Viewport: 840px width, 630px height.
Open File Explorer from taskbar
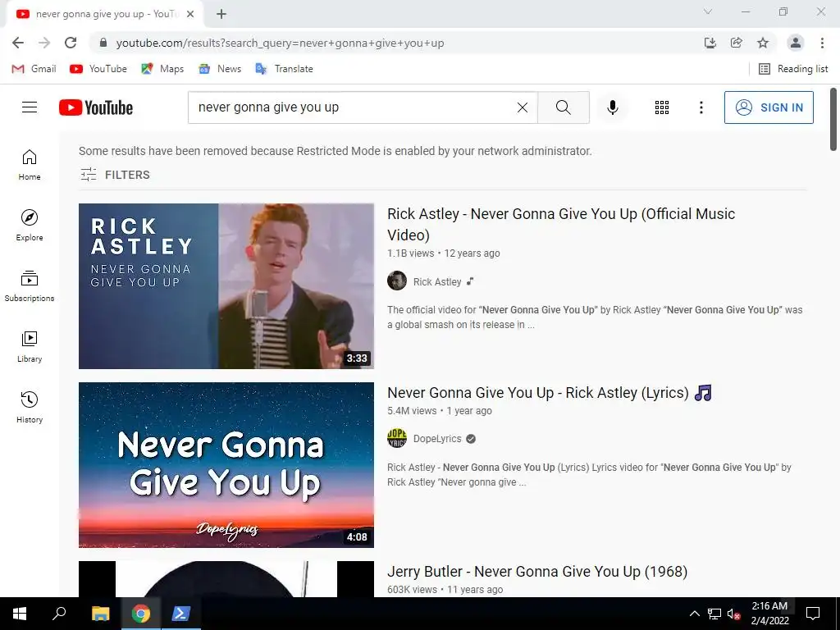pos(100,614)
